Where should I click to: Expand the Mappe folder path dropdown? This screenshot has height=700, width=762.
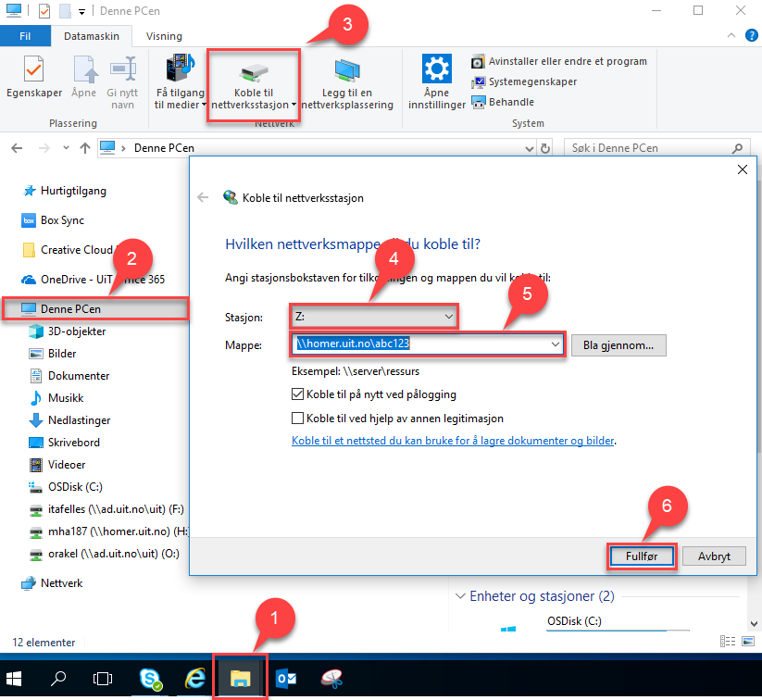click(x=555, y=344)
